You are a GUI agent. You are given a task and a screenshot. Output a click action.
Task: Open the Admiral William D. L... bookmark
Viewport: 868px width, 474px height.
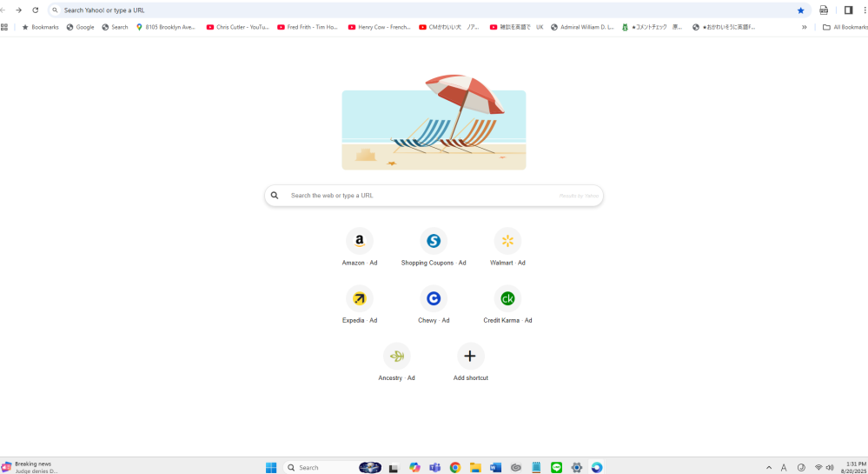click(x=582, y=27)
